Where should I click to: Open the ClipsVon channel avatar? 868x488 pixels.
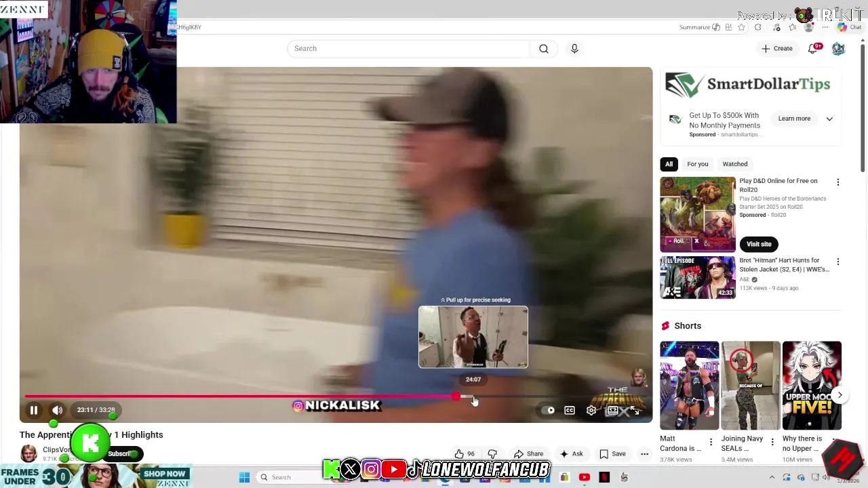point(28,453)
